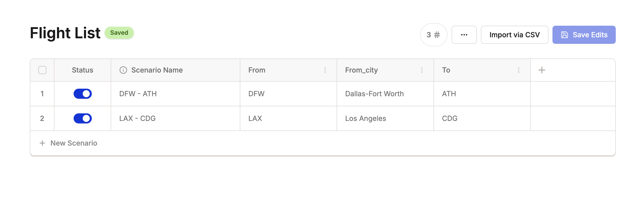Screen dimensions: 644x199
Task: Click the save disk icon in Save Edits
Action: (564, 35)
